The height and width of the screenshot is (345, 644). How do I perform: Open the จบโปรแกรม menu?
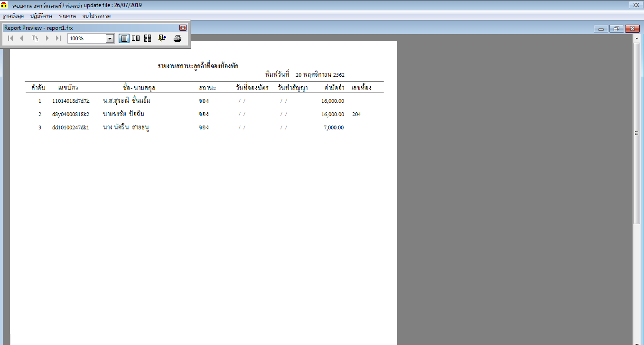click(96, 16)
